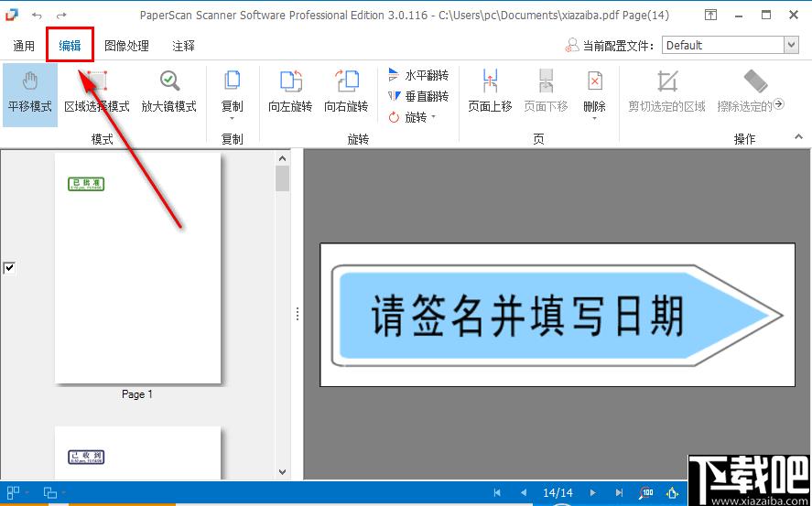Viewport: 812px width, 506px height.
Task: Set zoom to 100 percent
Action: tap(647, 492)
